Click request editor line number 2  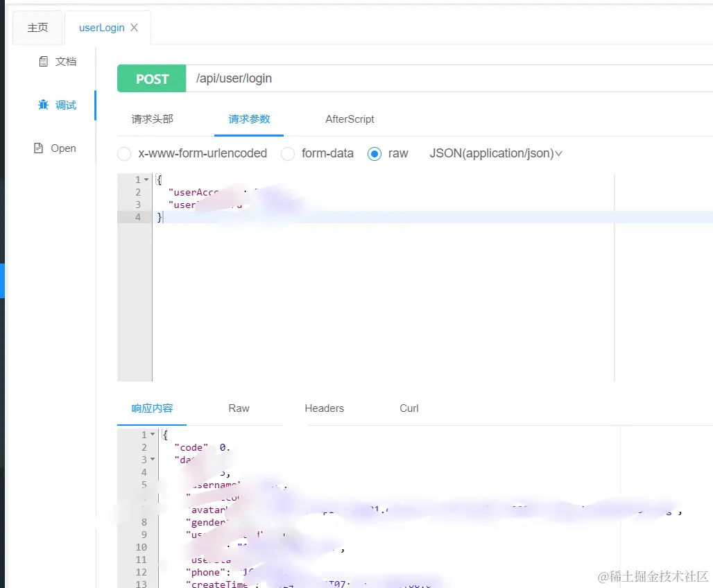[x=138, y=192]
